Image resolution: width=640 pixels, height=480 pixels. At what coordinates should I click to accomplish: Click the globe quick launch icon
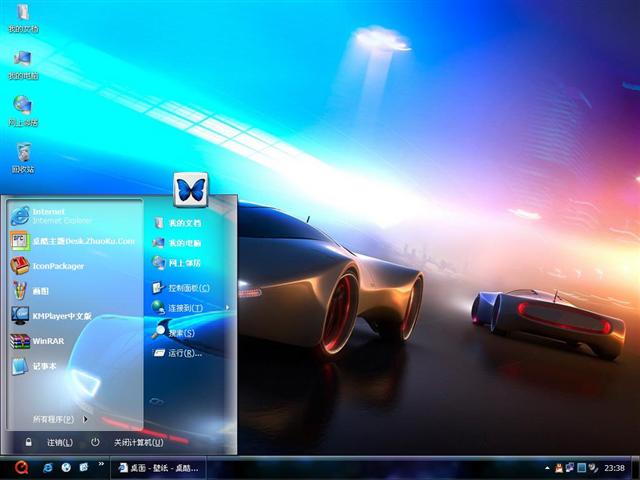click(x=66, y=468)
